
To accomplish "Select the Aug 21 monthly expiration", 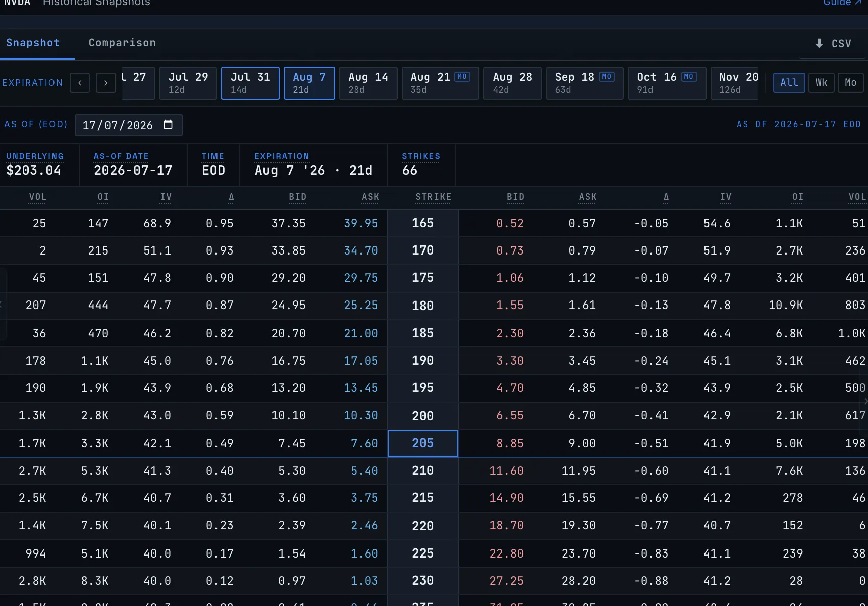I will [x=441, y=83].
